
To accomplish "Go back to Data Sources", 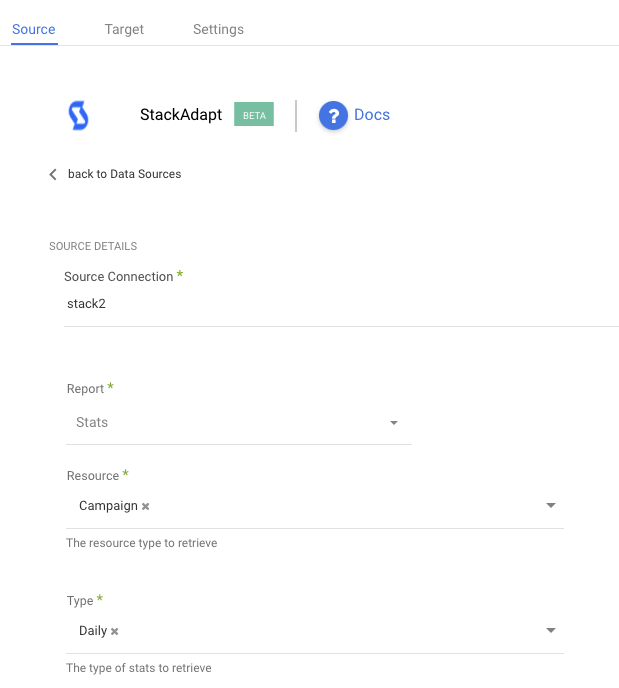I will [x=124, y=174].
